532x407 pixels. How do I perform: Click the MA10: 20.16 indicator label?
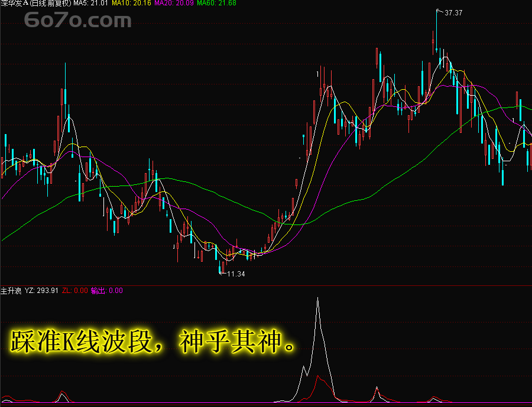click(131, 3)
